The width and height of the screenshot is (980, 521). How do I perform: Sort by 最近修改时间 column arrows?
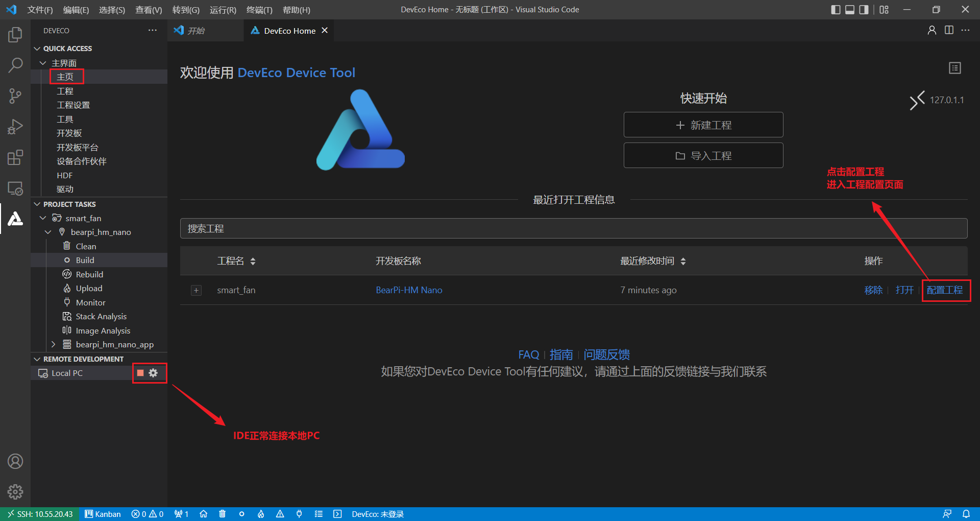click(683, 261)
